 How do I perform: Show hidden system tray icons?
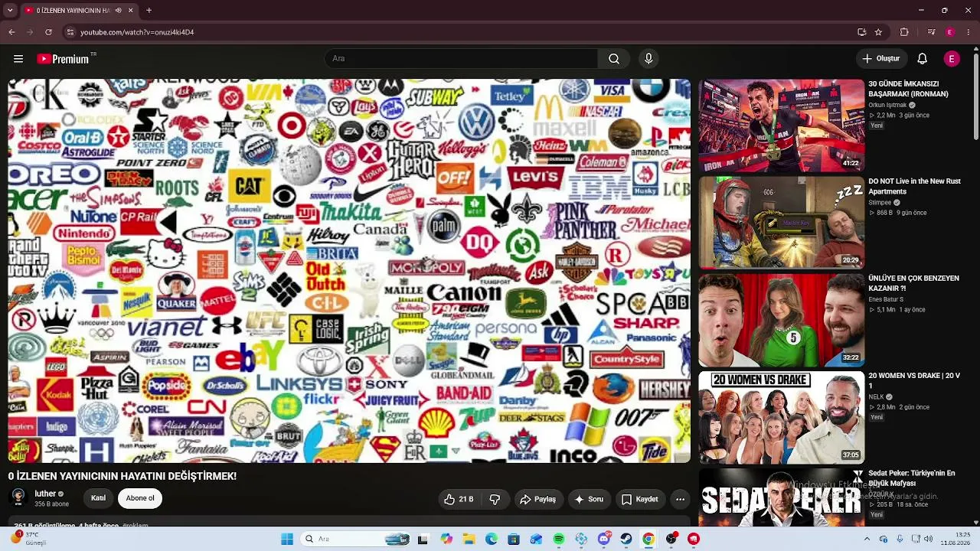pos(867,539)
